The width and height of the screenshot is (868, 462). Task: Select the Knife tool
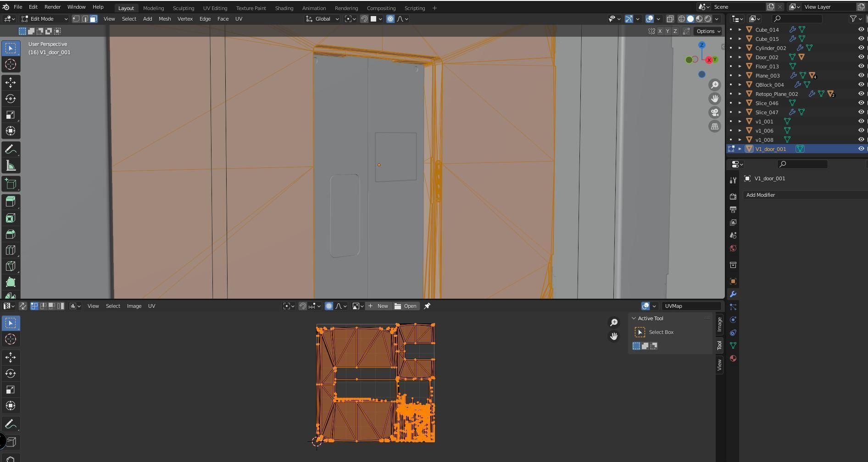[x=11, y=266]
